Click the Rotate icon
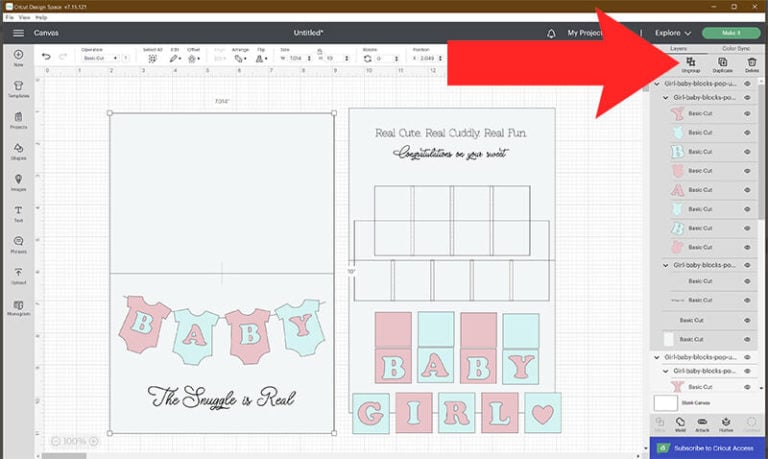Screen dimensions: 768x459 367,58
